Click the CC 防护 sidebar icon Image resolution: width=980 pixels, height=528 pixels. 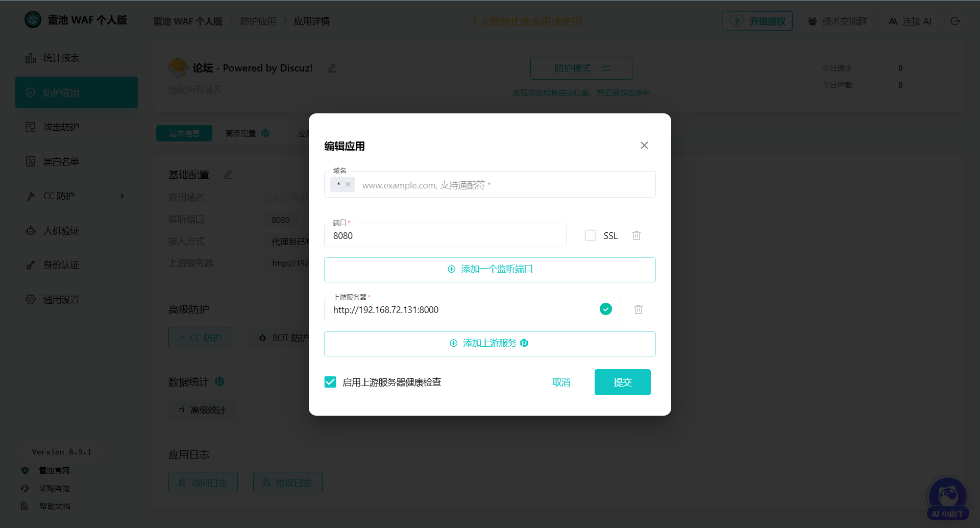(31, 196)
